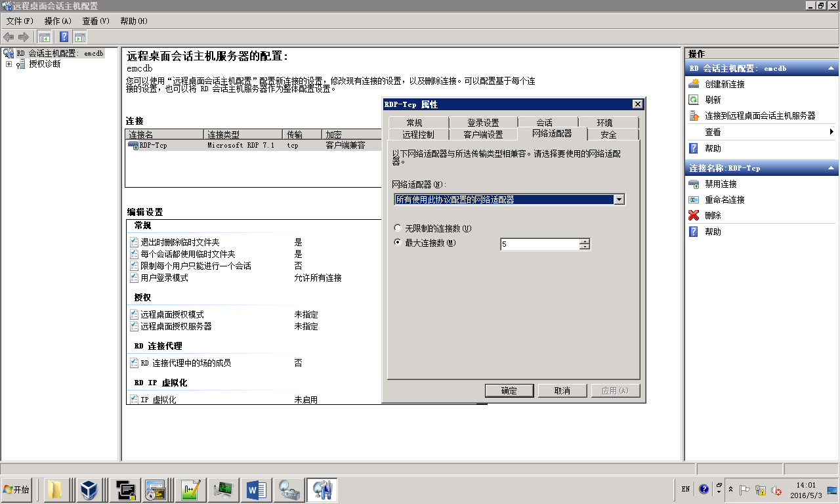Click the greyed 应用(A) button

point(615,390)
